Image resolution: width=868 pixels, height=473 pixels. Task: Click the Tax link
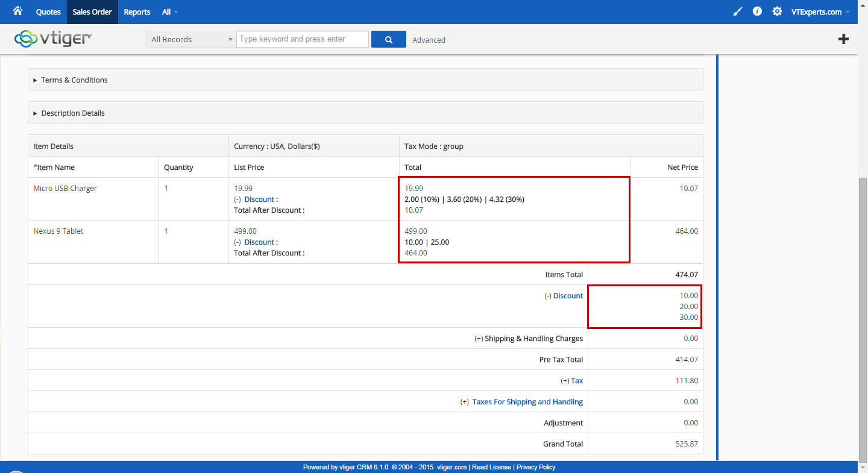point(577,381)
